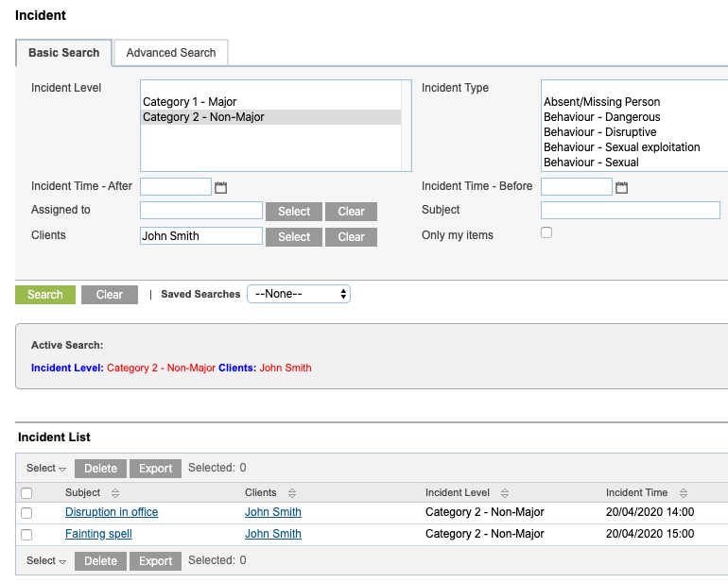
Task: Pick Behaviour - Disruptive incident type
Action: [x=599, y=132]
